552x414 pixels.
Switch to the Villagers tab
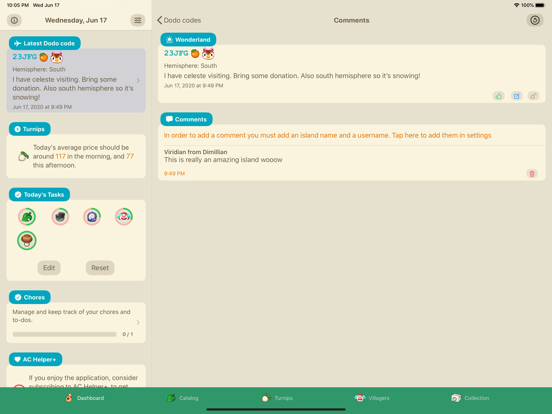[372, 398]
